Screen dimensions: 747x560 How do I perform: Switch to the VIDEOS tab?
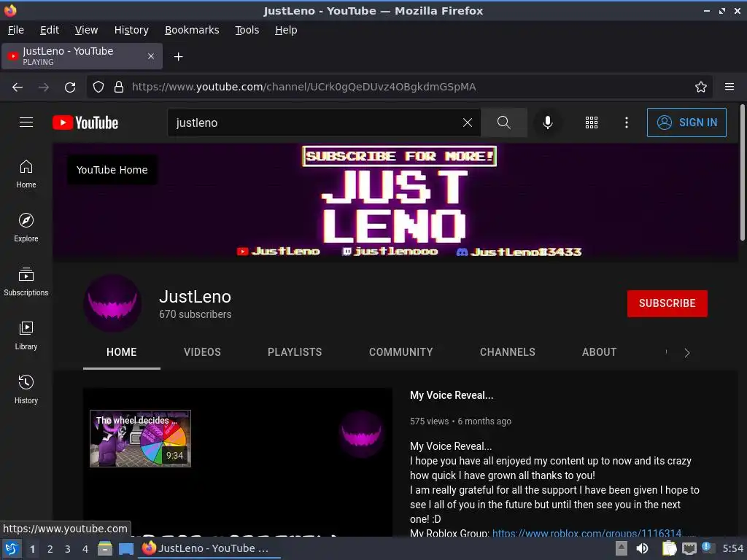point(203,352)
